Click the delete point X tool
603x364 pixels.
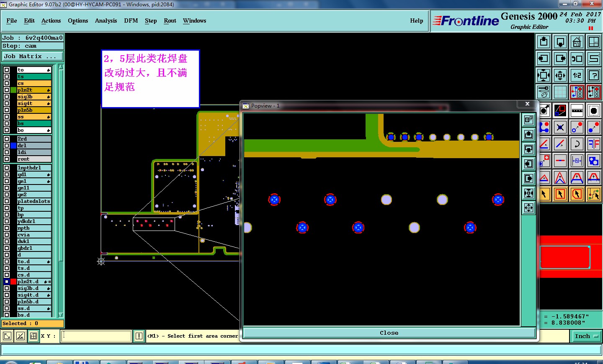pos(560,127)
